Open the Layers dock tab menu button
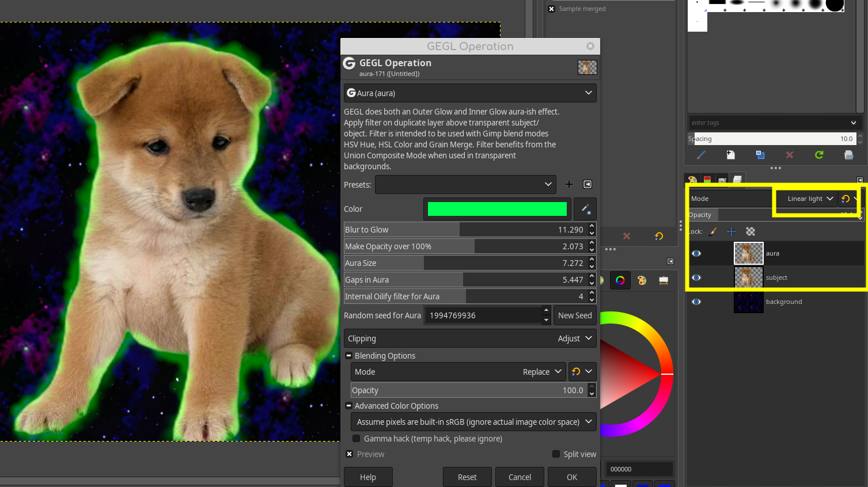Viewport: 868px width, 487px height. click(860, 180)
